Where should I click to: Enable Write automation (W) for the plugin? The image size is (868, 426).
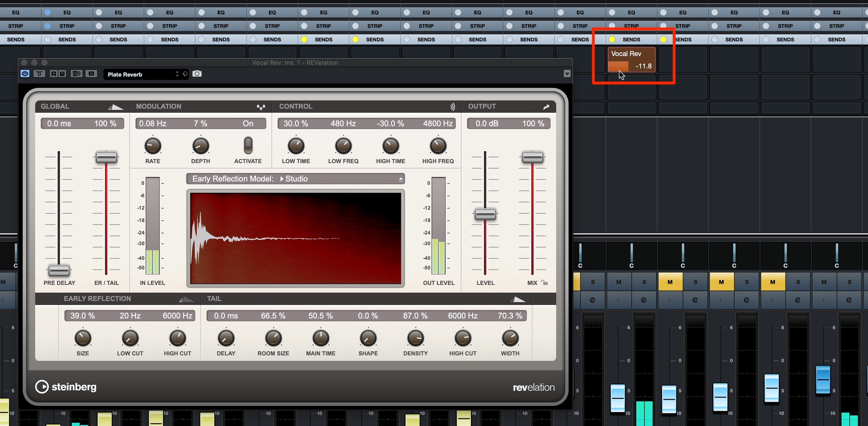pyautogui.click(x=62, y=74)
